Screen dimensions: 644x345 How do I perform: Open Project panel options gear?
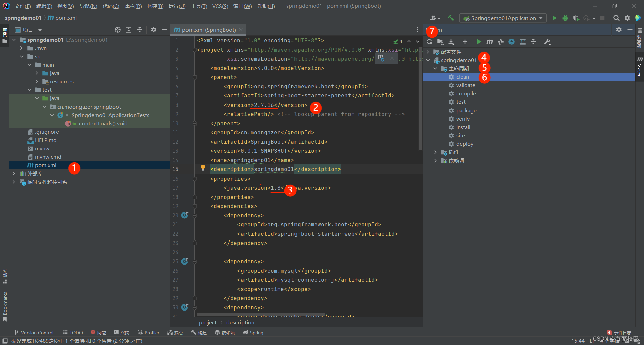(154, 30)
